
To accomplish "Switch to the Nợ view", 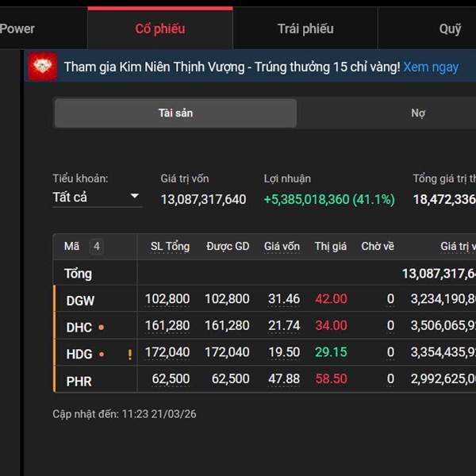I will click(418, 113).
